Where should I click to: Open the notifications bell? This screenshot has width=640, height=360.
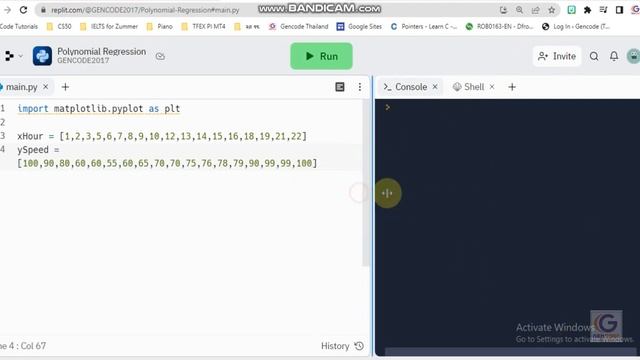pos(614,56)
